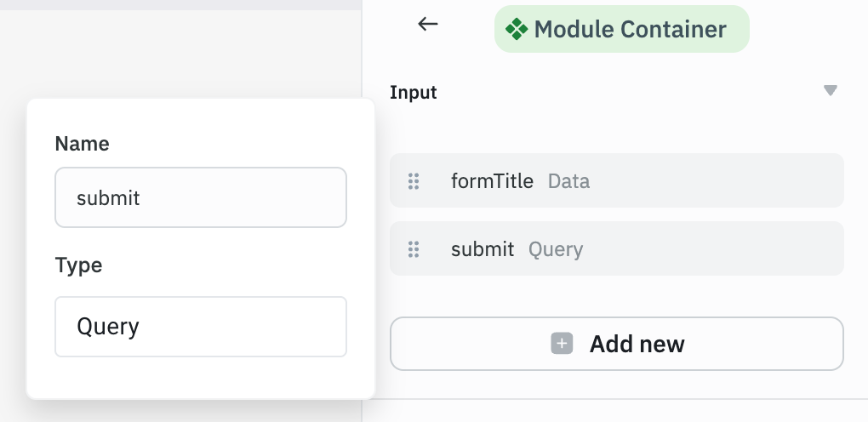
Task: Click the blank canvas area above popover
Action: (x=170, y=51)
